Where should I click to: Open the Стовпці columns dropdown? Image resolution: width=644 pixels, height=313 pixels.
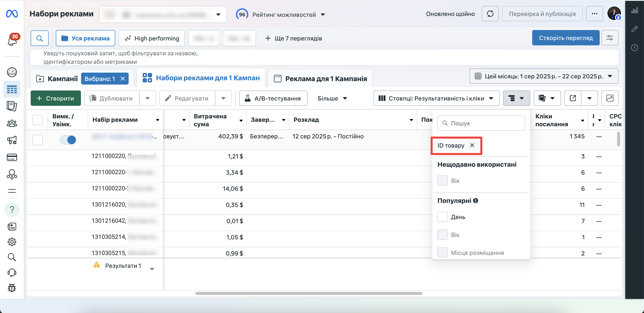tap(436, 98)
